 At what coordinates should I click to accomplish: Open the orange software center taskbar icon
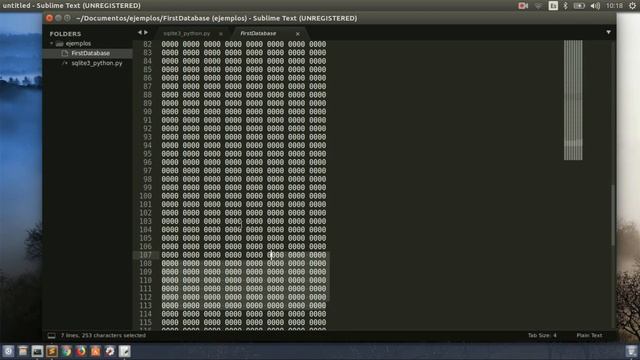(x=96, y=351)
